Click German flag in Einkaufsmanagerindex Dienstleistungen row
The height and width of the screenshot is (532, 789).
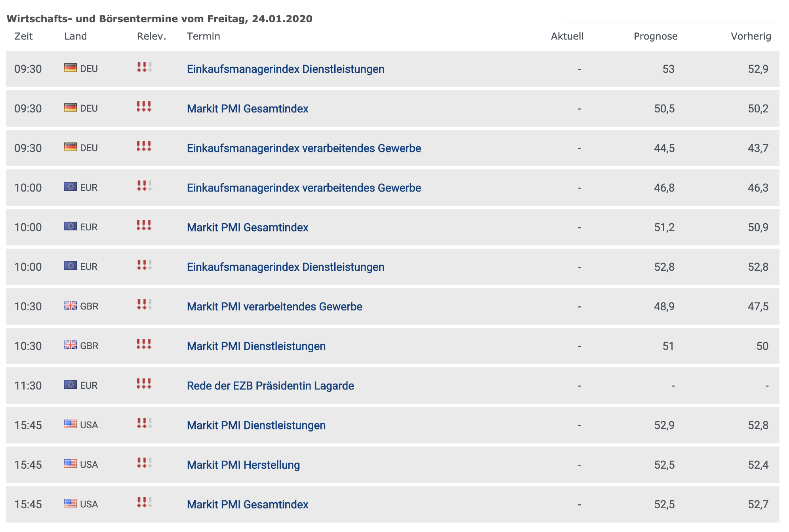coord(71,68)
